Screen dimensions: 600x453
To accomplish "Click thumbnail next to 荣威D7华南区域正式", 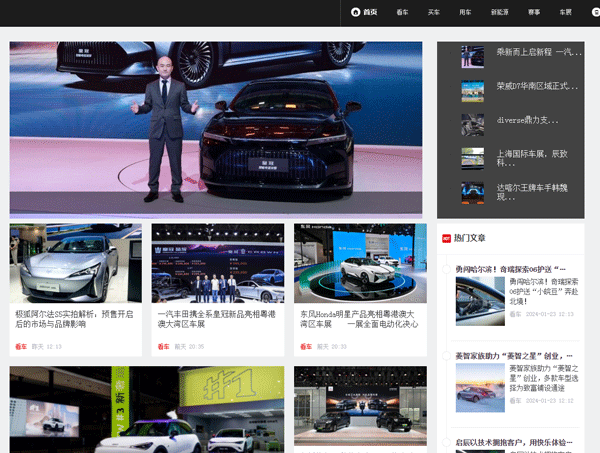I will (473, 91).
